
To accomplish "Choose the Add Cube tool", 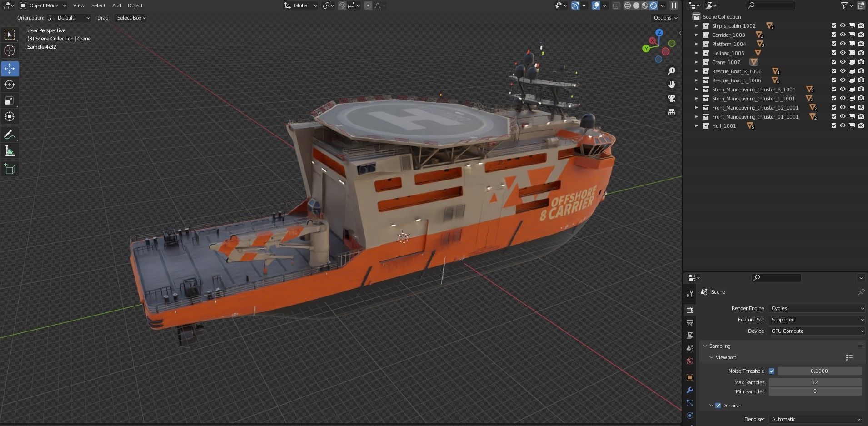I will [10, 169].
